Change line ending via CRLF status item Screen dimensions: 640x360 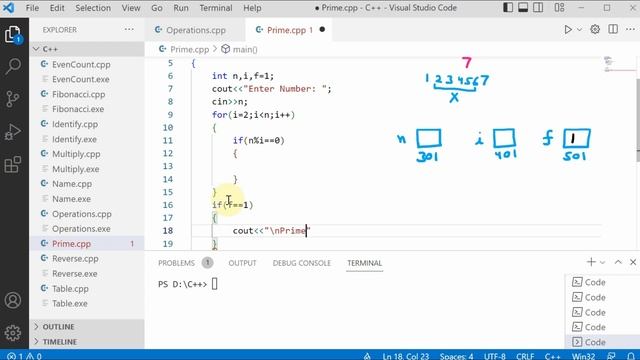pyautogui.click(x=525, y=356)
